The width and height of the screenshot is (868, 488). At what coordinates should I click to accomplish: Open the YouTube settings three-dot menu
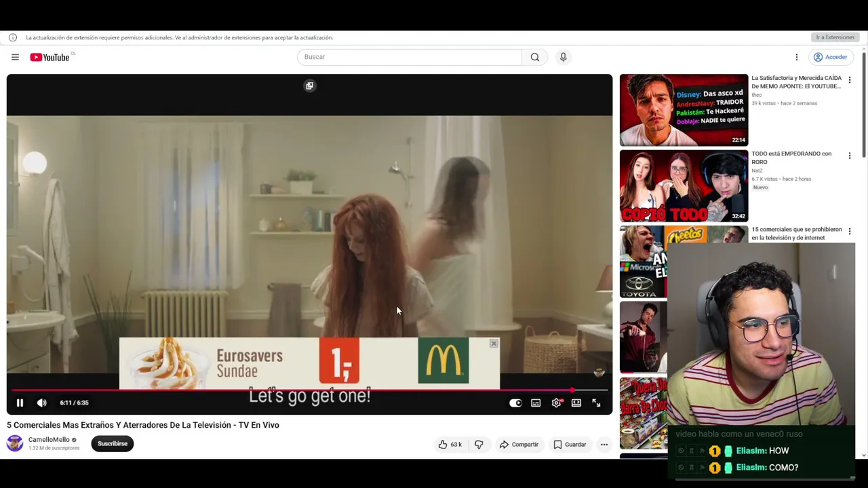[797, 57]
